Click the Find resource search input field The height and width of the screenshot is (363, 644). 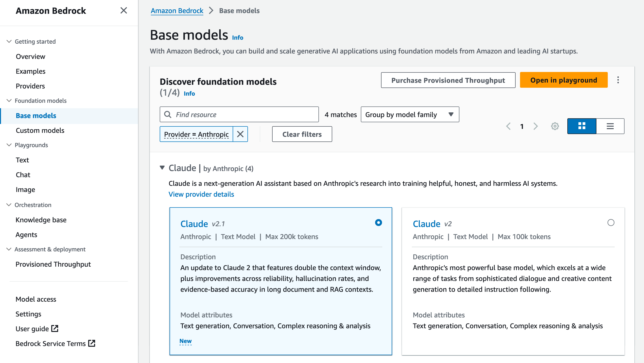coord(239,115)
